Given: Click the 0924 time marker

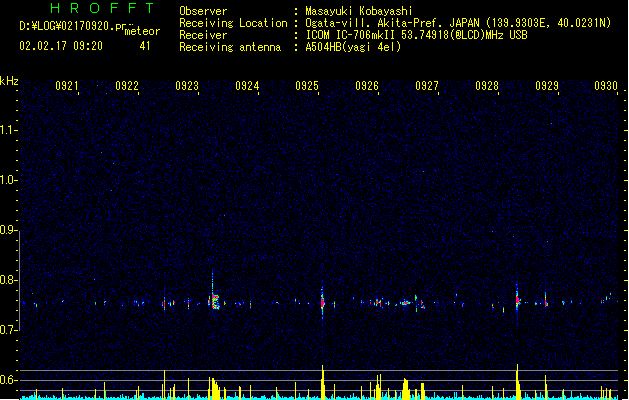Looking at the screenshot, I should (x=247, y=86).
